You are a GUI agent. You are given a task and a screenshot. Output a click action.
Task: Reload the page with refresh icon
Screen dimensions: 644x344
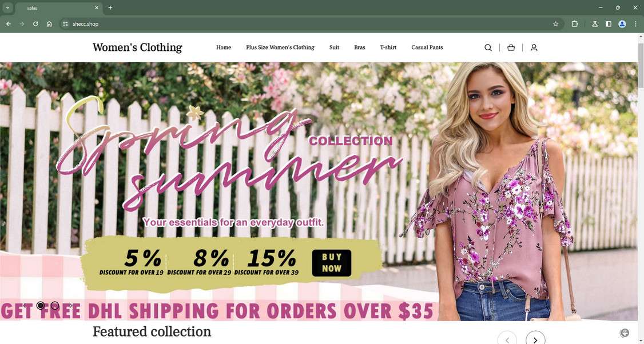(35, 24)
